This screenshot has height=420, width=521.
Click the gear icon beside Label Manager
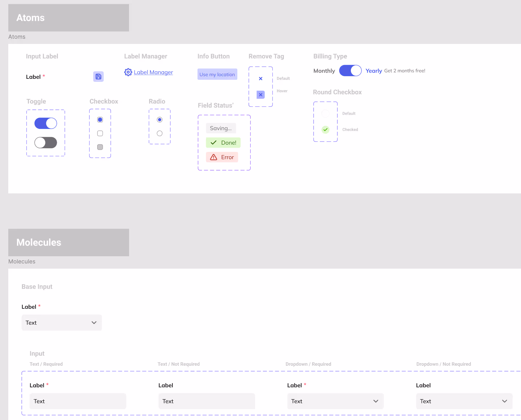(x=128, y=72)
